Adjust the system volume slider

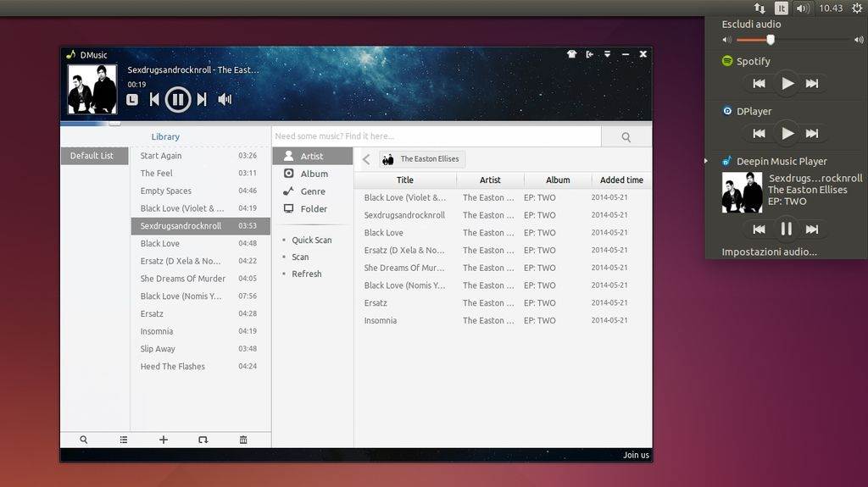[771, 40]
